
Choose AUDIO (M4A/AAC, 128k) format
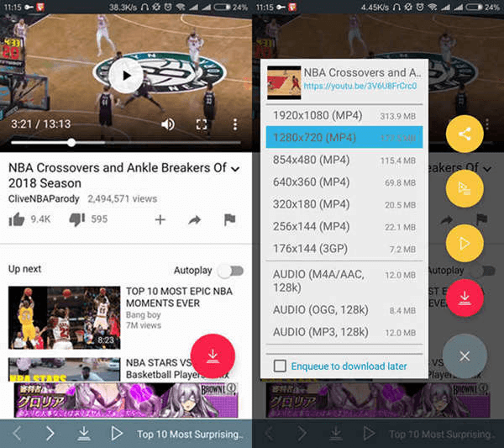pyautogui.click(x=344, y=281)
